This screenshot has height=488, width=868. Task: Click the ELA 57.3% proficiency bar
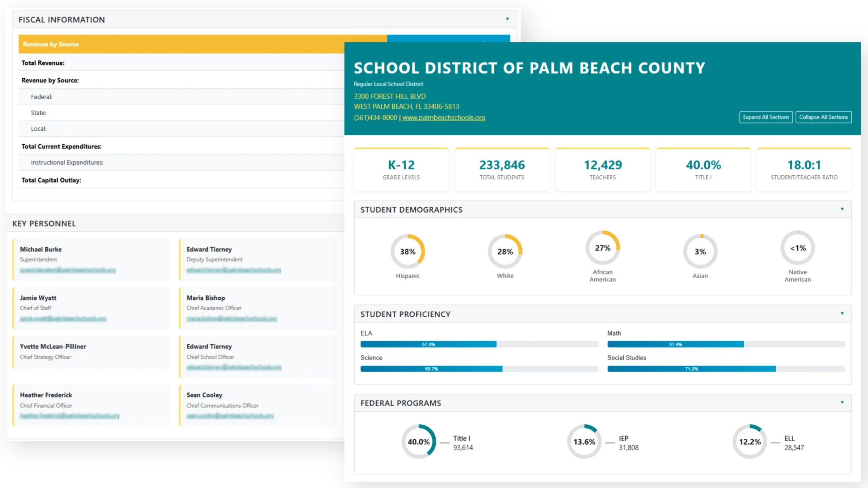click(x=428, y=344)
